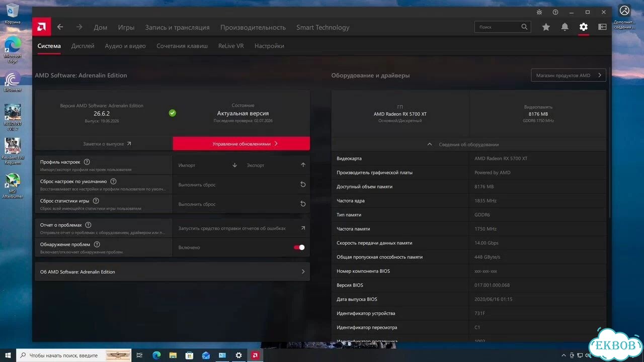Click Выполнить сброс for default settings

pyautogui.click(x=241, y=185)
